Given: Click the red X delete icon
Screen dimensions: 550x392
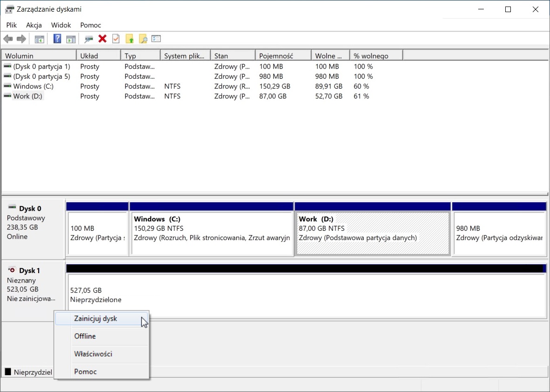Looking at the screenshot, I should (x=103, y=39).
